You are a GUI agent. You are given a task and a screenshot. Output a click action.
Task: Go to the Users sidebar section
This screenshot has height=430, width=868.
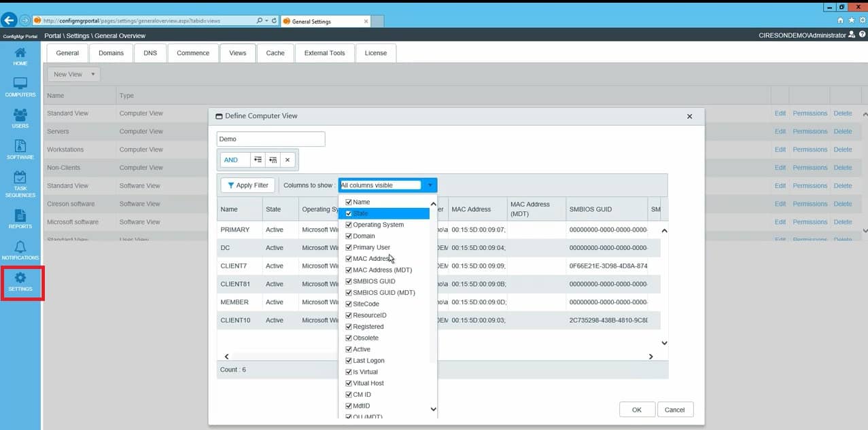pos(20,119)
